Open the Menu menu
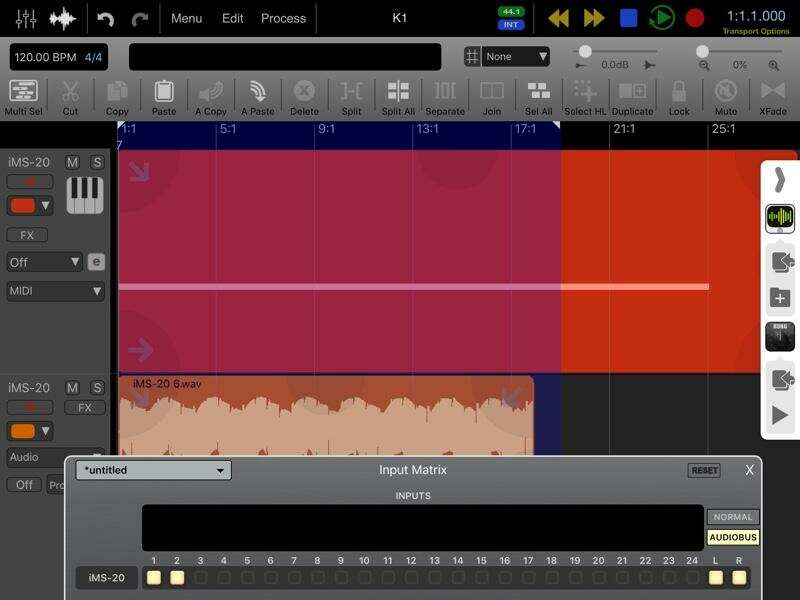 [186, 18]
